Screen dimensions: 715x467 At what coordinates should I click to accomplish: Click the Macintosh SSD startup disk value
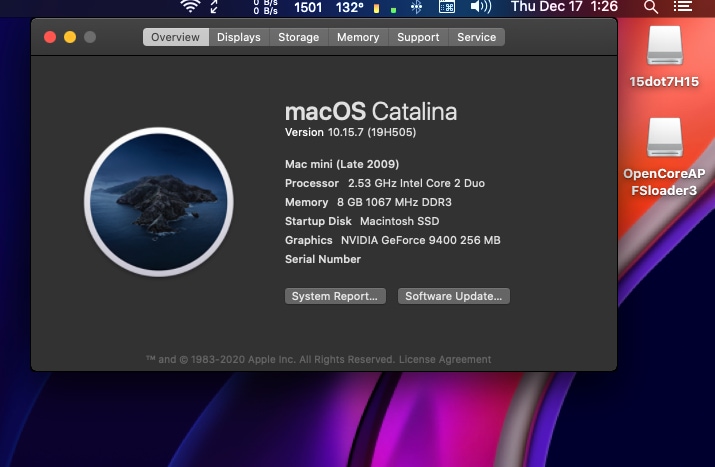tap(399, 221)
